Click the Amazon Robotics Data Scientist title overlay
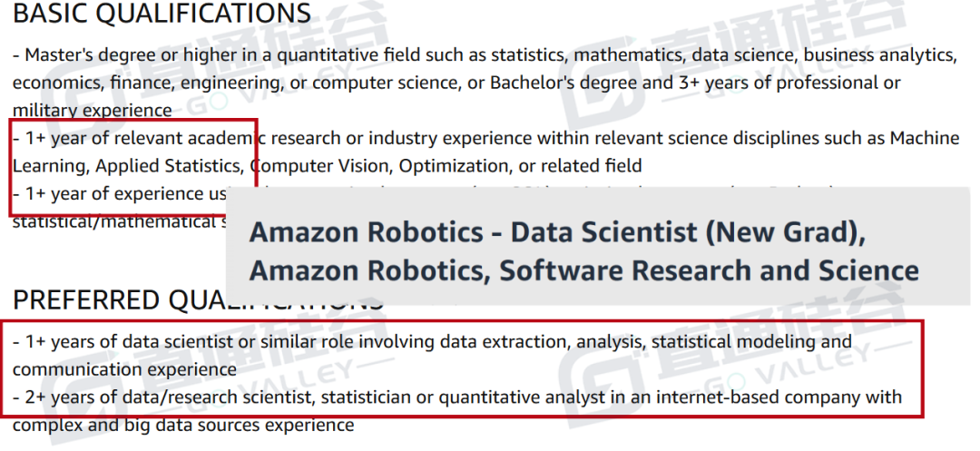Image resolution: width=980 pixels, height=451 pixels. coord(583,251)
